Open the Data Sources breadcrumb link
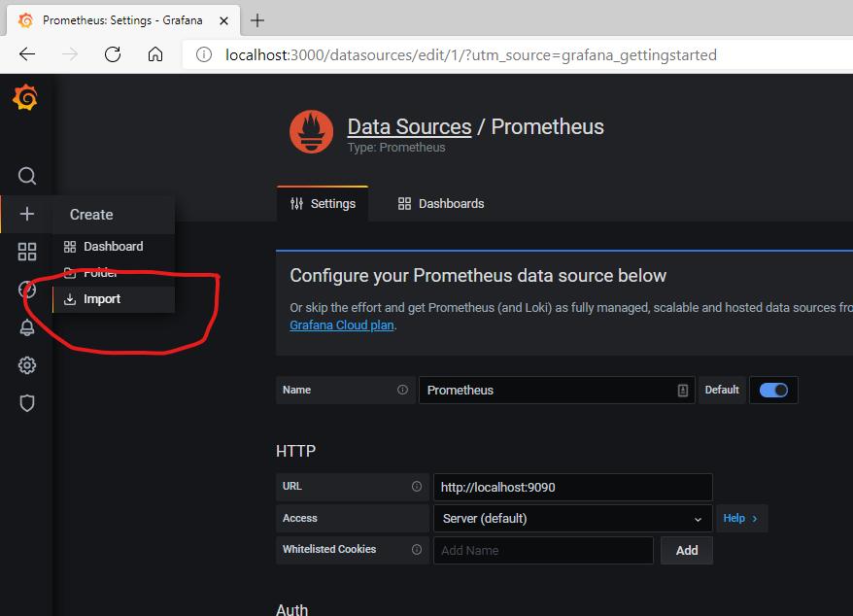853x616 pixels. (410, 126)
